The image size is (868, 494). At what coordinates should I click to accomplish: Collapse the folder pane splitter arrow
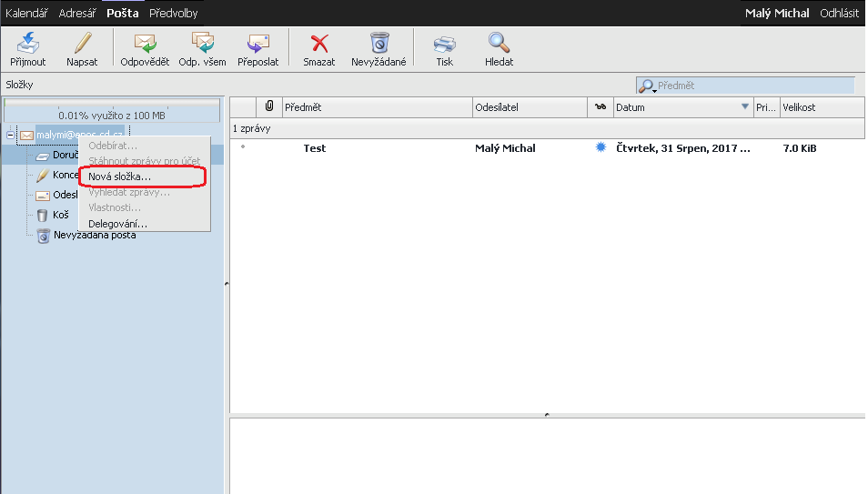point(227,284)
